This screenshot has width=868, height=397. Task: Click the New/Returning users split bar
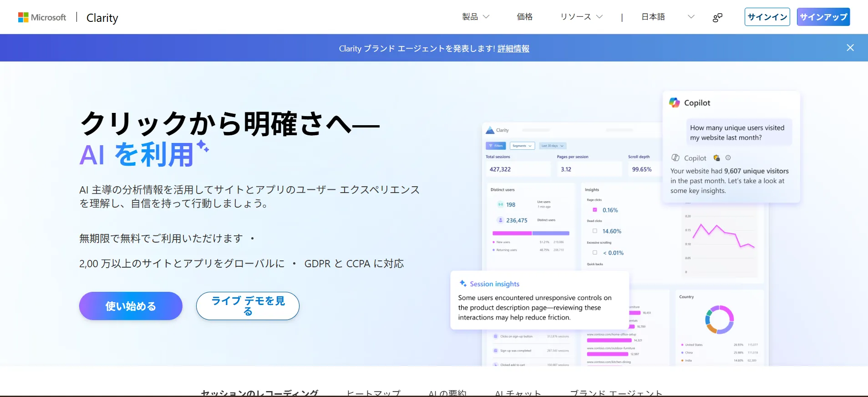531,233
